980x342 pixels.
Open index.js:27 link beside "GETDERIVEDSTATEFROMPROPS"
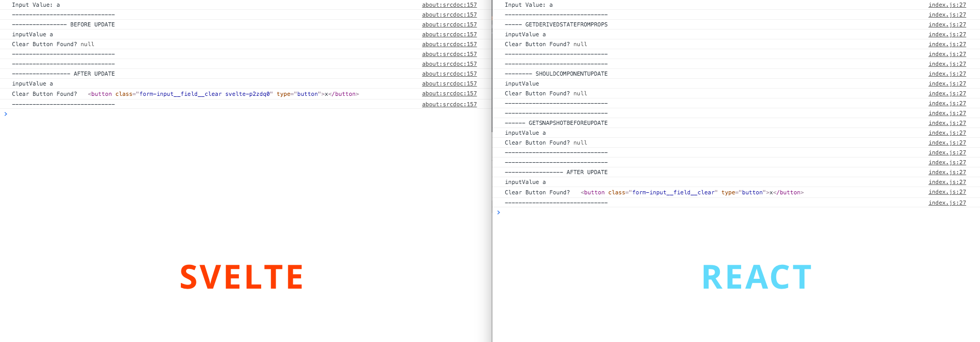point(947,24)
